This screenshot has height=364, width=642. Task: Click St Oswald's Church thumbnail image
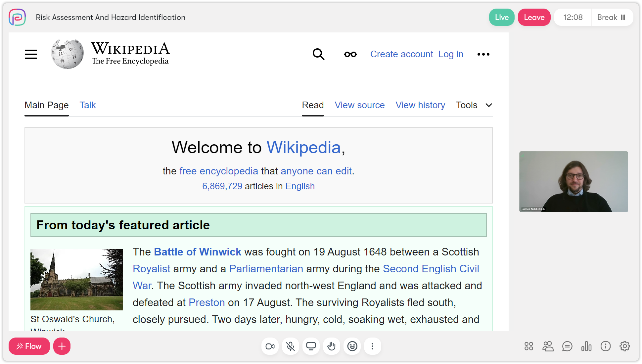coord(77,279)
